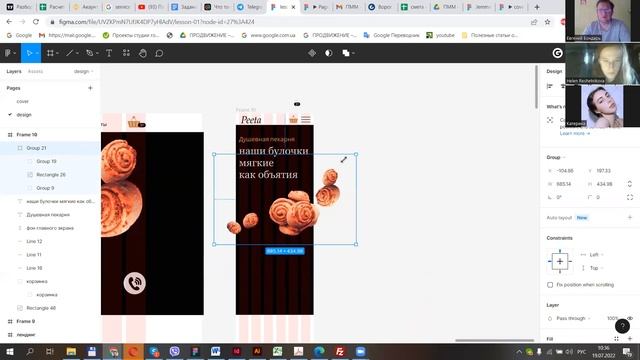Open Pen tool dropdown arrow
The height and width of the screenshot is (360, 640).
point(97,53)
